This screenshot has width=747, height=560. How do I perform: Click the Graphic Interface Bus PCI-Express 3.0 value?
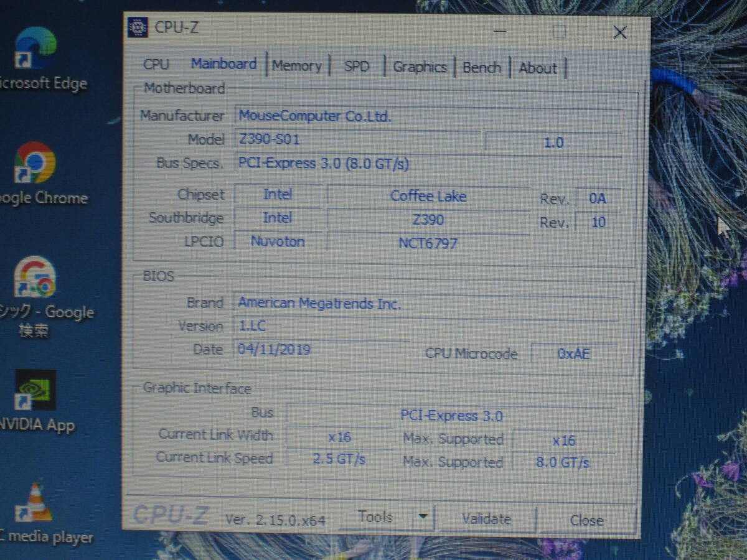pyautogui.click(x=451, y=415)
